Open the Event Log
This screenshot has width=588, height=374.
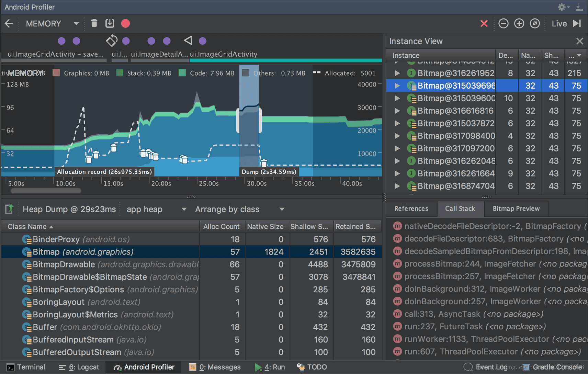485,367
